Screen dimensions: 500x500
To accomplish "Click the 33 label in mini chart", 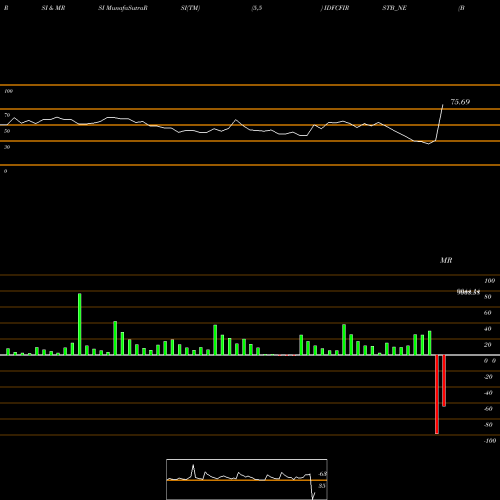I will point(322,486).
